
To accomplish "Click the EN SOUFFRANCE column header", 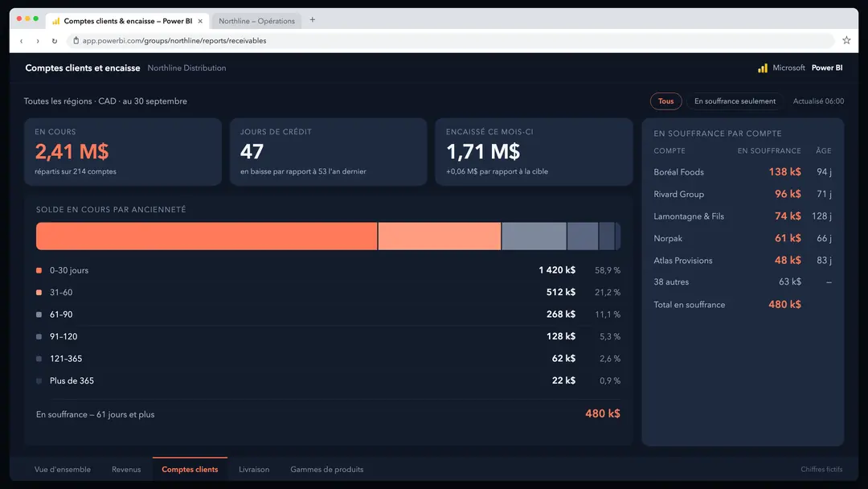I will click(769, 150).
